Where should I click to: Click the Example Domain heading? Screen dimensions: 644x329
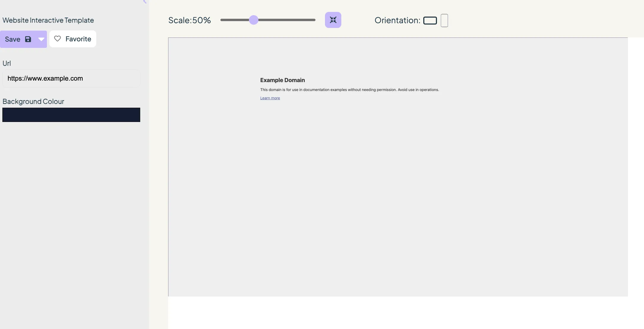282,80
